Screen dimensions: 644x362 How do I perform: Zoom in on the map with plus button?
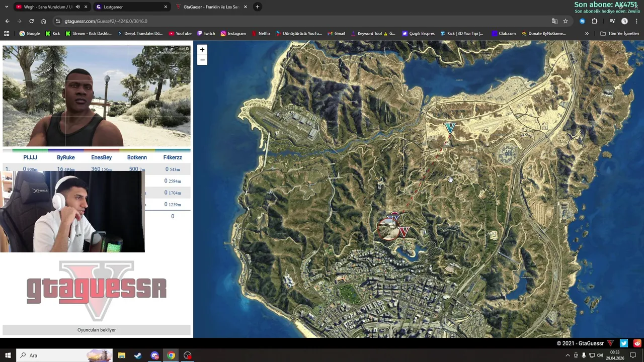[x=202, y=49]
